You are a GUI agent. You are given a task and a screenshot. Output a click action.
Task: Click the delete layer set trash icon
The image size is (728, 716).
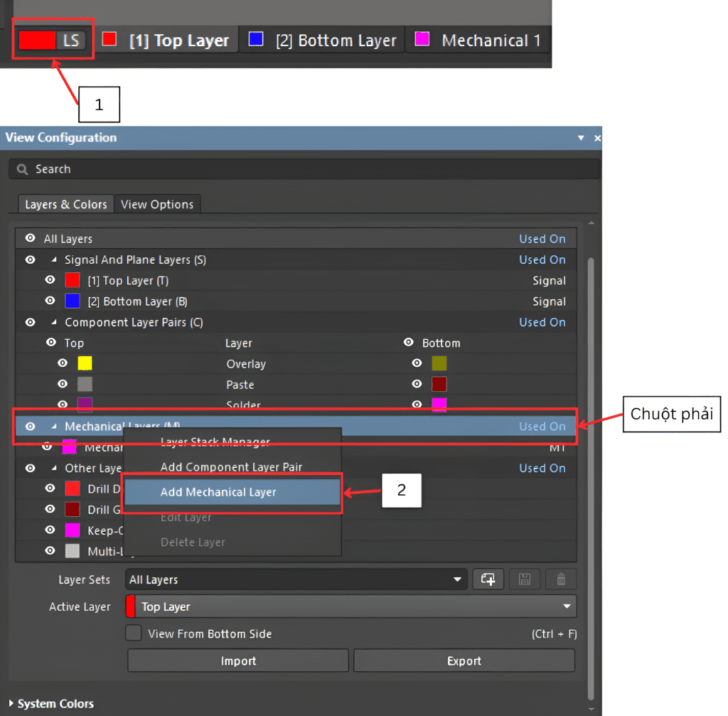coord(561,579)
